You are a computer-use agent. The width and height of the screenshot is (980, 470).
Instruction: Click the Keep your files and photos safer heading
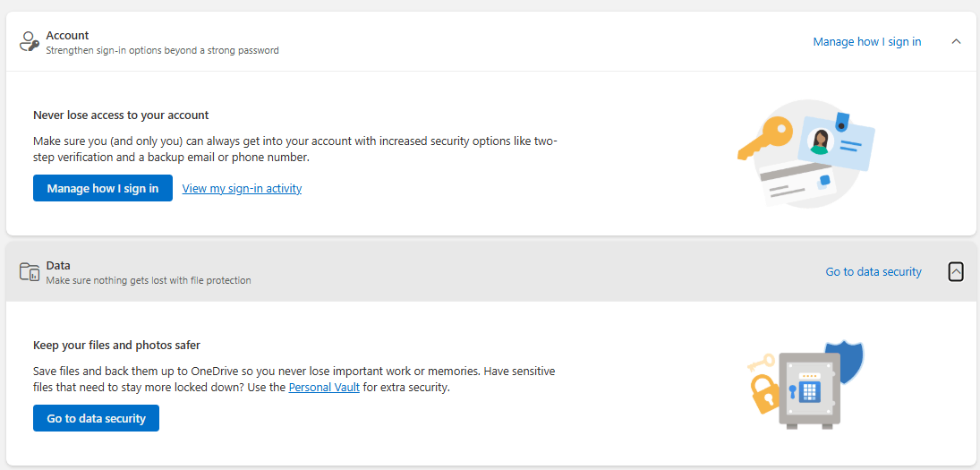point(116,345)
